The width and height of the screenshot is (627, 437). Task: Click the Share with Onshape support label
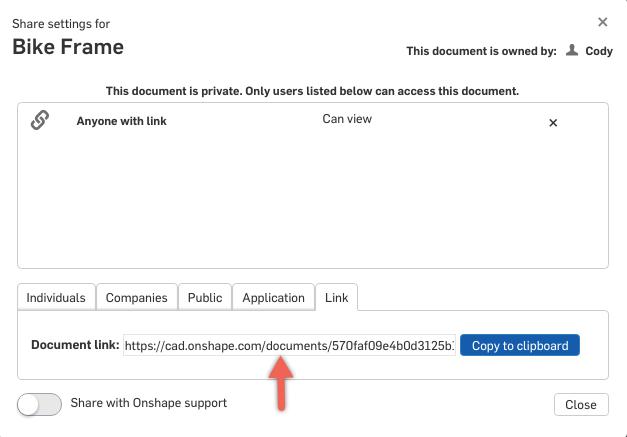(x=148, y=403)
